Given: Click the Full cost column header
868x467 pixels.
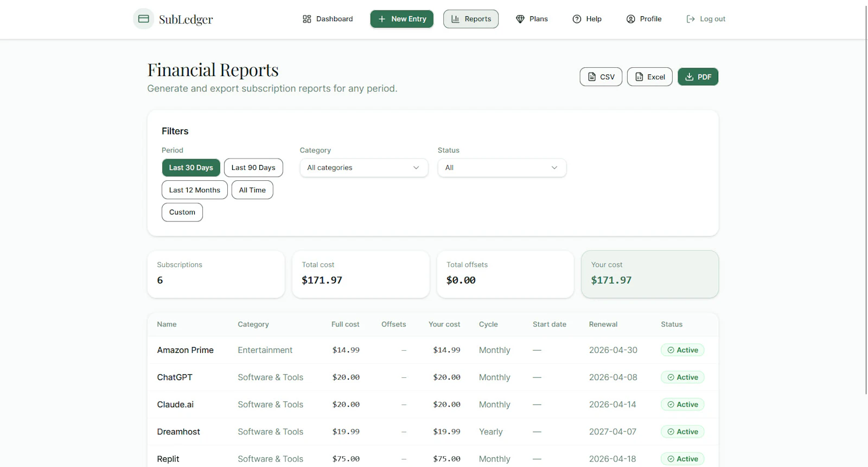Looking at the screenshot, I should [x=345, y=324].
